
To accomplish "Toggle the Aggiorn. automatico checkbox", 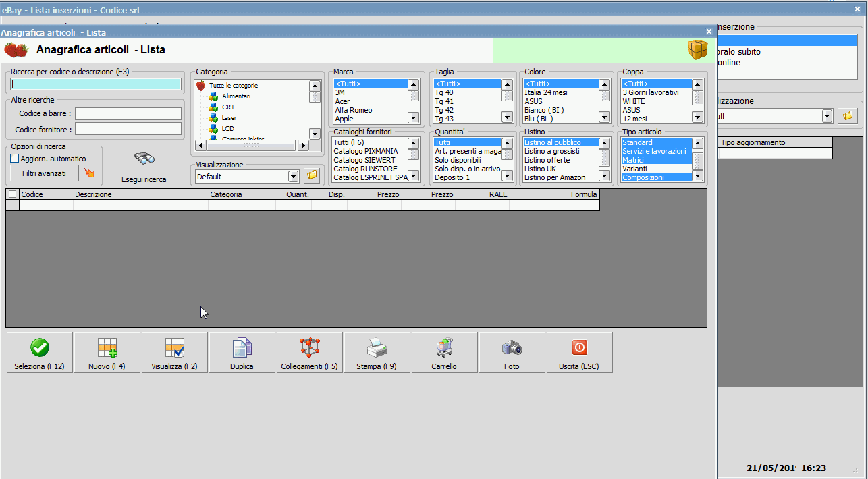I will click(x=15, y=159).
